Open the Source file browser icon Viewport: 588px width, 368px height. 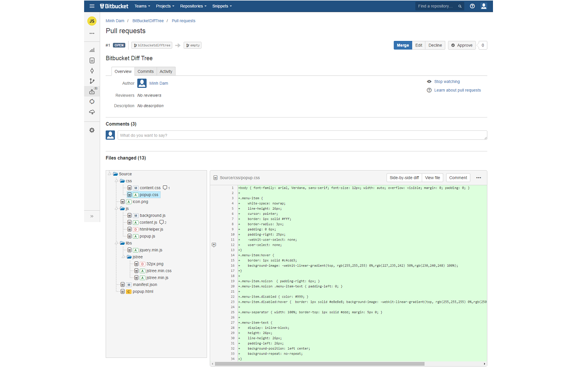click(x=92, y=60)
